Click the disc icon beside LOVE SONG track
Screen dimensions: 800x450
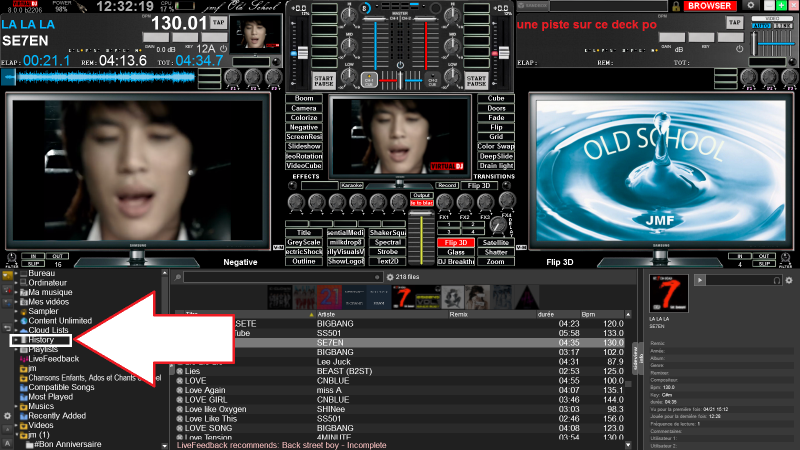(180, 429)
